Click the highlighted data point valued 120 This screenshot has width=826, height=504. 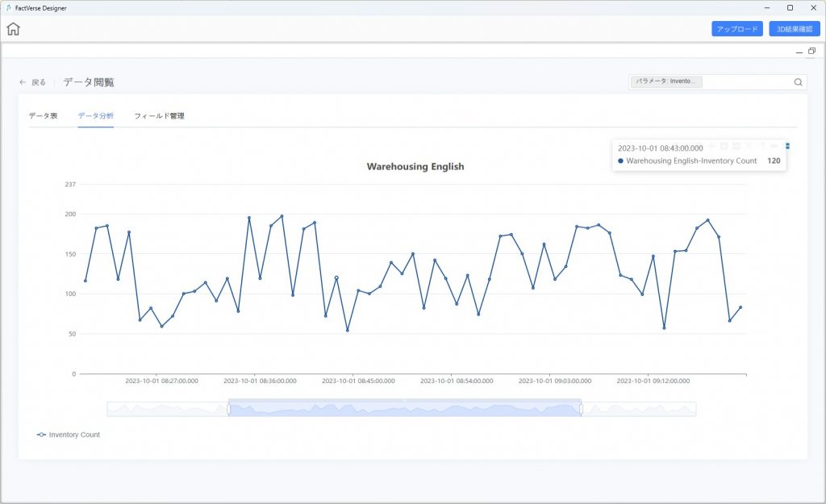click(336, 277)
